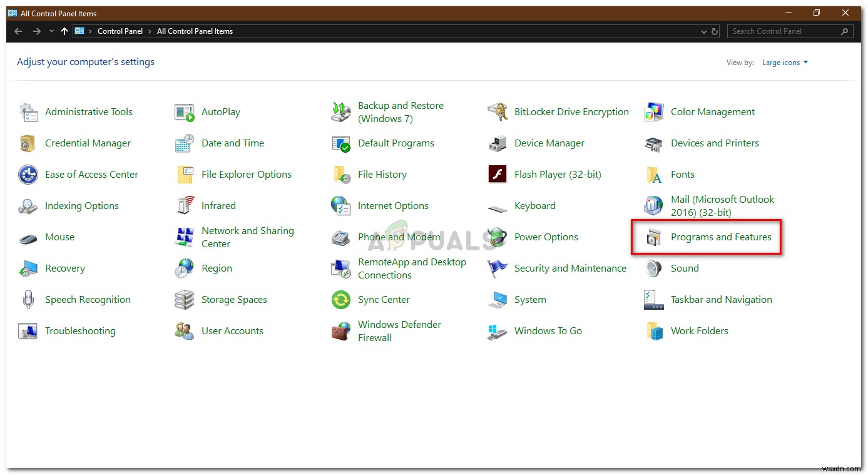Select the Control Panel breadcrumb

click(120, 31)
